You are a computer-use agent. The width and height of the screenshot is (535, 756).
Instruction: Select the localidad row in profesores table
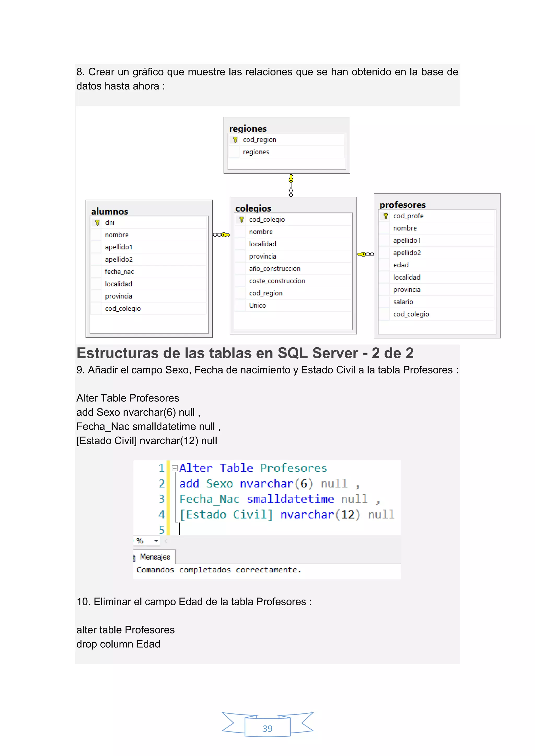click(437, 277)
